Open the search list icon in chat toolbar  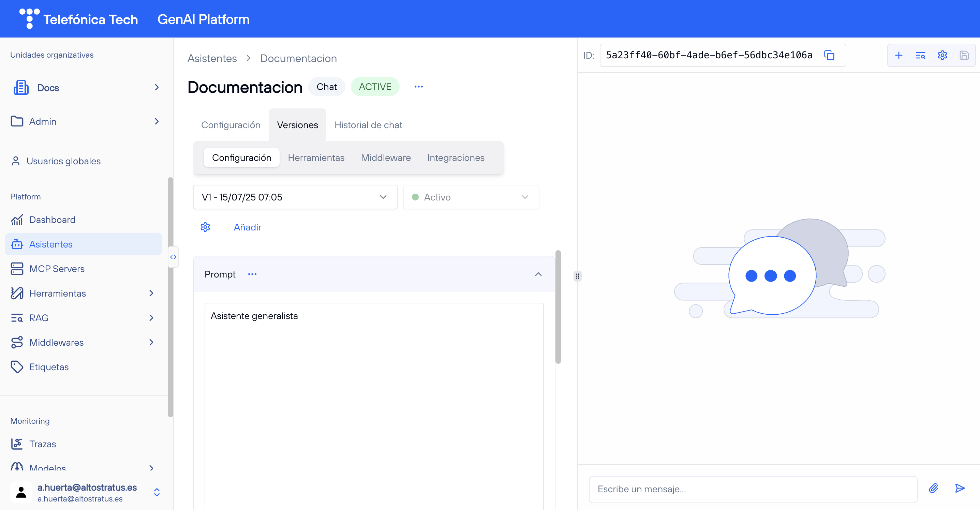(x=920, y=55)
